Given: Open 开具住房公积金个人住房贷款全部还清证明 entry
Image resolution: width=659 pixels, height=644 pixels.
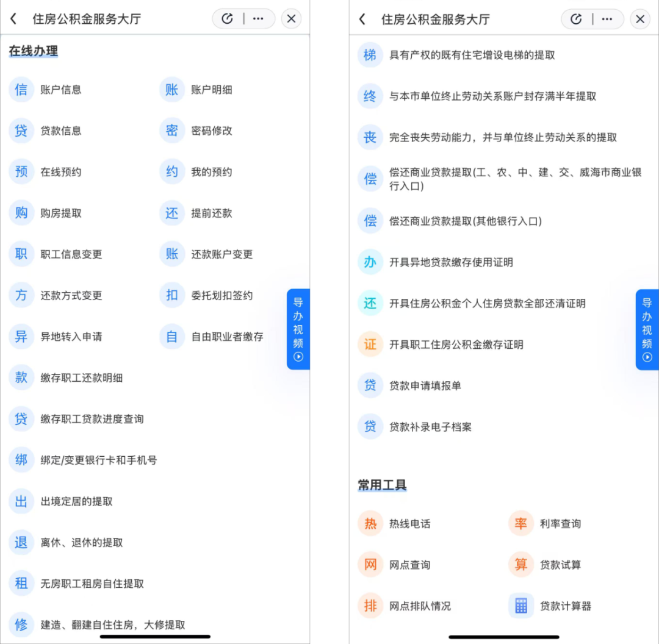Looking at the screenshot, I should coord(488,303).
